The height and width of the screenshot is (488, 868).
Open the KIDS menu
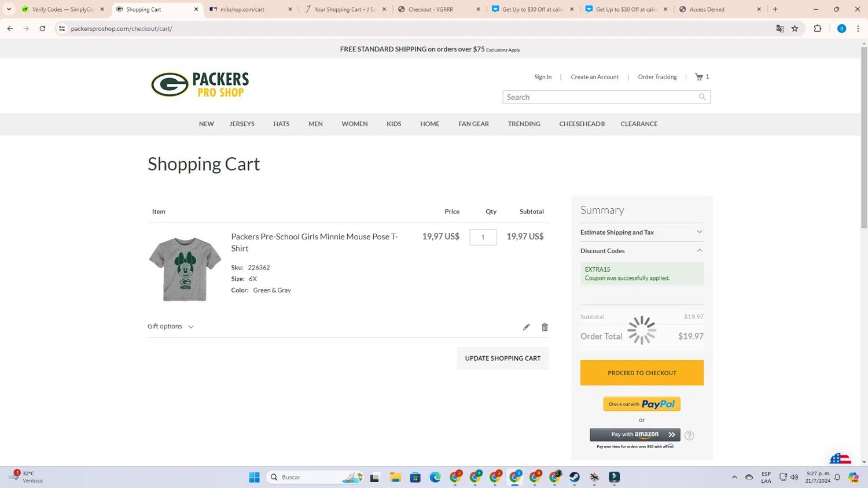[394, 124]
